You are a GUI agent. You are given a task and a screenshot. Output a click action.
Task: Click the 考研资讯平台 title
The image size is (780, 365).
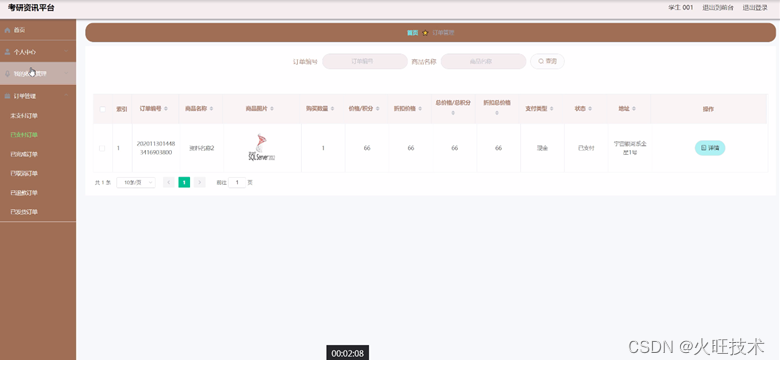[31, 8]
